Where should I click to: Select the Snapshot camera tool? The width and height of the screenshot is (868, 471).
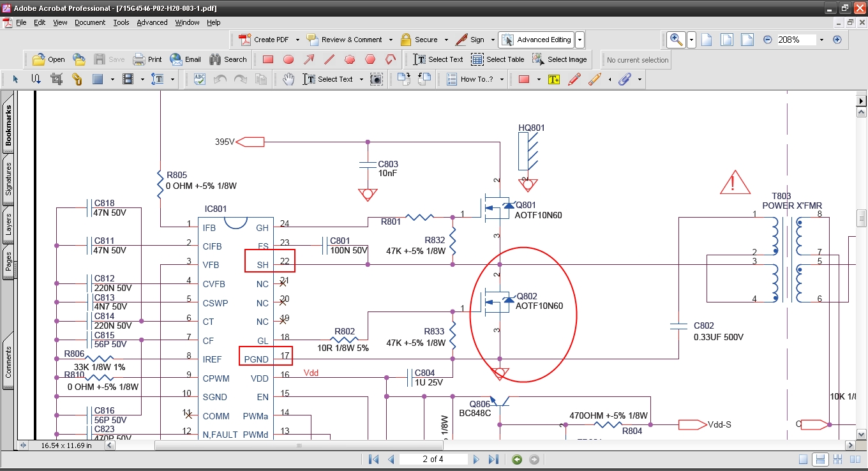377,79
